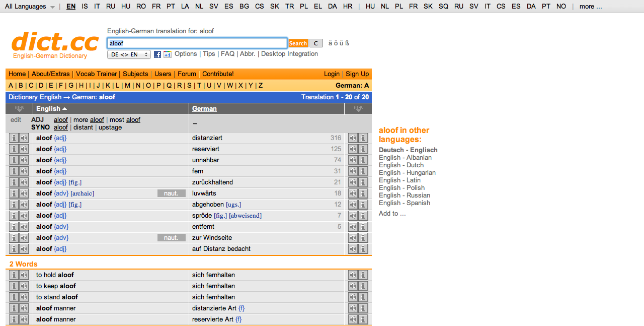The width and height of the screenshot is (644, 326).
Task: Click the Google +1 icon
Action: pyautogui.click(x=168, y=54)
